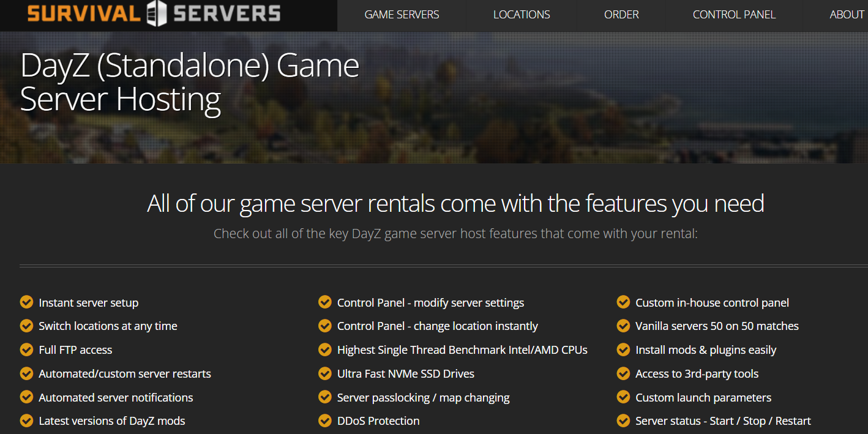
Task: Click 'Highest Single Thread Benchmark Intel/AMD CPUs' text
Action: (462, 350)
